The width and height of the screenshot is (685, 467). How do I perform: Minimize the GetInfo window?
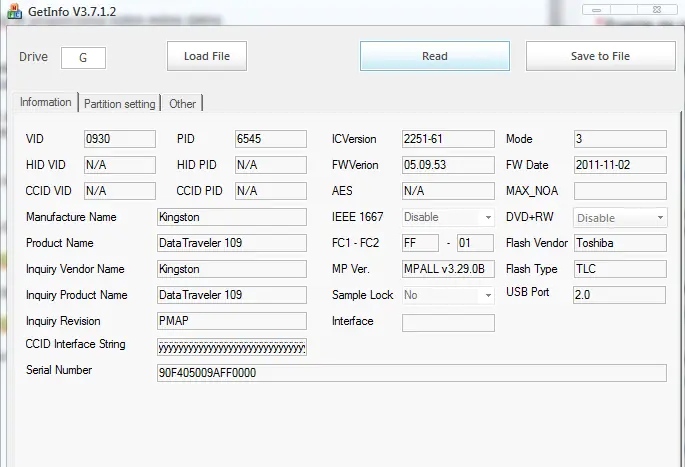pos(596,10)
